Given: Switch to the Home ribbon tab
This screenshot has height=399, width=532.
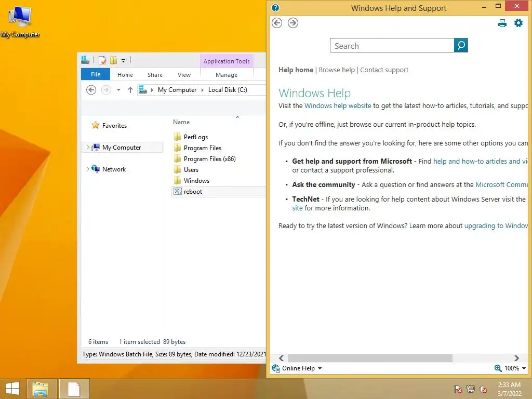Looking at the screenshot, I should coord(125,75).
